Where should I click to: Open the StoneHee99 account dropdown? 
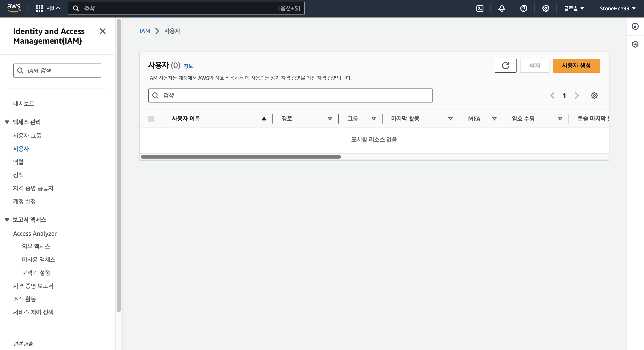[x=617, y=9]
